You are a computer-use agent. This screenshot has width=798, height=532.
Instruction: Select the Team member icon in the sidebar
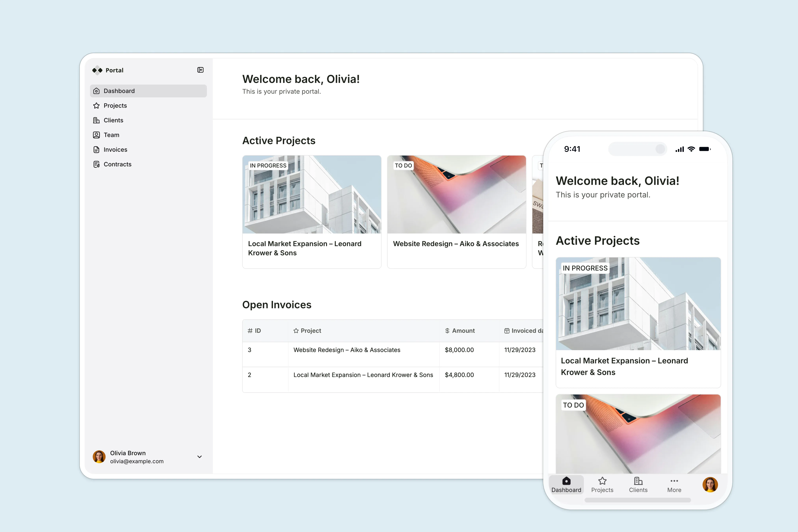(96, 135)
